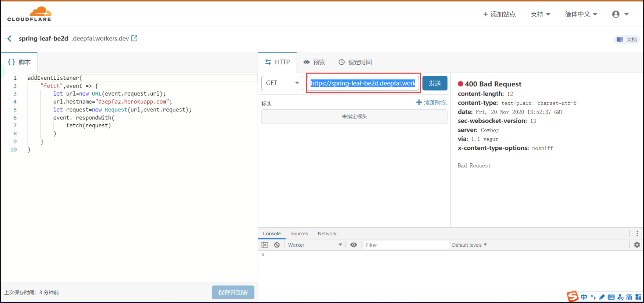Click the spring-leaf-be2d worker name
The height and width of the screenshot is (303, 644).
point(43,38)
